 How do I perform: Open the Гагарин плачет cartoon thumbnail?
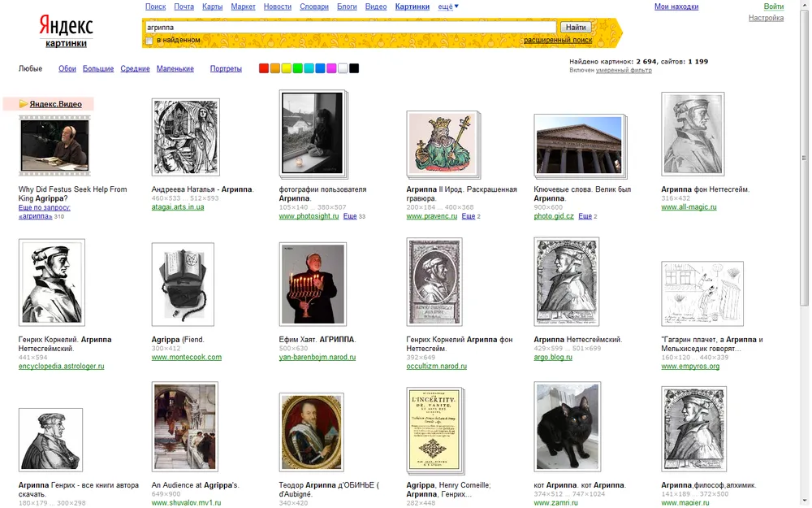[x=702, y=294]
